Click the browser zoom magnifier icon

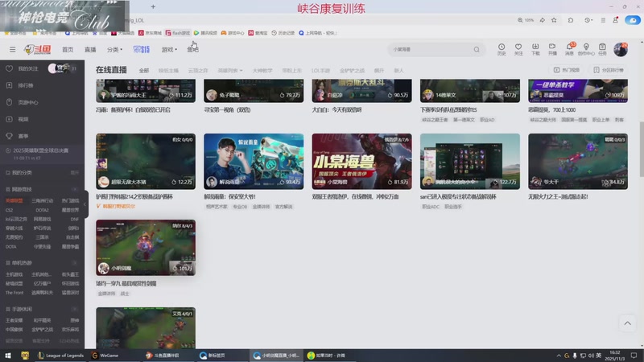[x=520, y=19]
